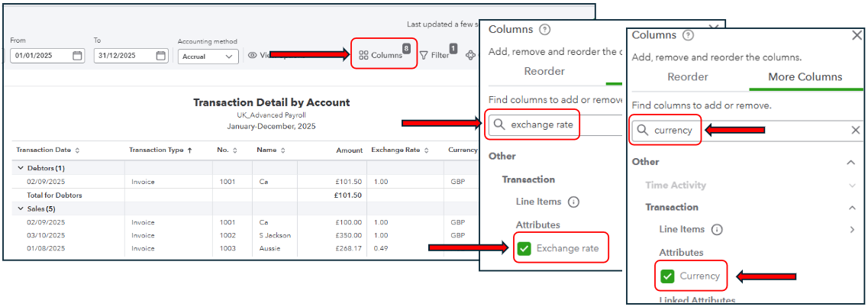Uncheck the Currency checkbox
The height and width of the screenshot is (307, 868).
click(x=667, y=276)
